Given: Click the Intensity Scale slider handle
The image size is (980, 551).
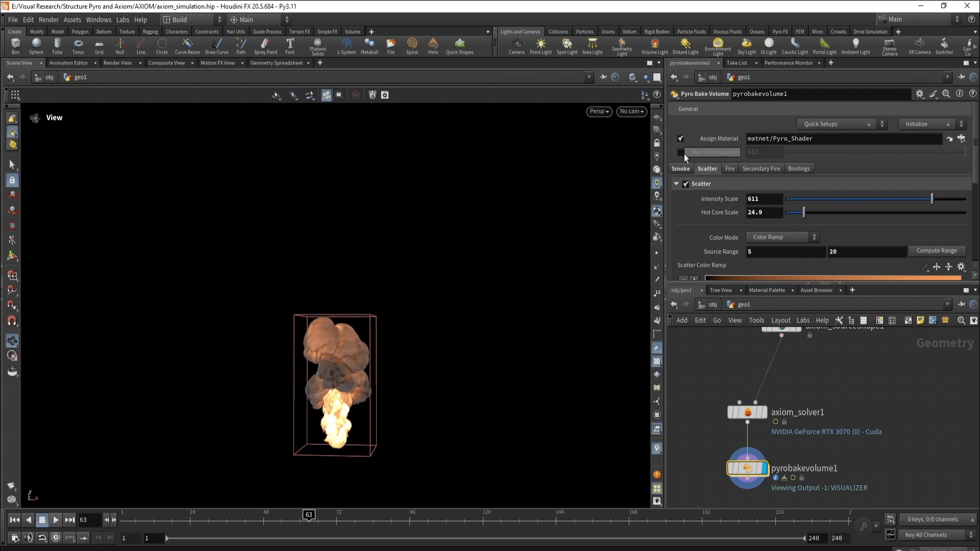Looking at the screenshot, I should click(932, 199).
